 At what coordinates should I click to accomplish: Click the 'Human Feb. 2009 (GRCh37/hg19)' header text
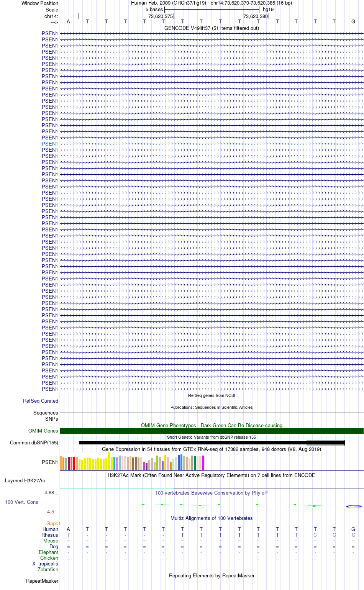point(169,3)
